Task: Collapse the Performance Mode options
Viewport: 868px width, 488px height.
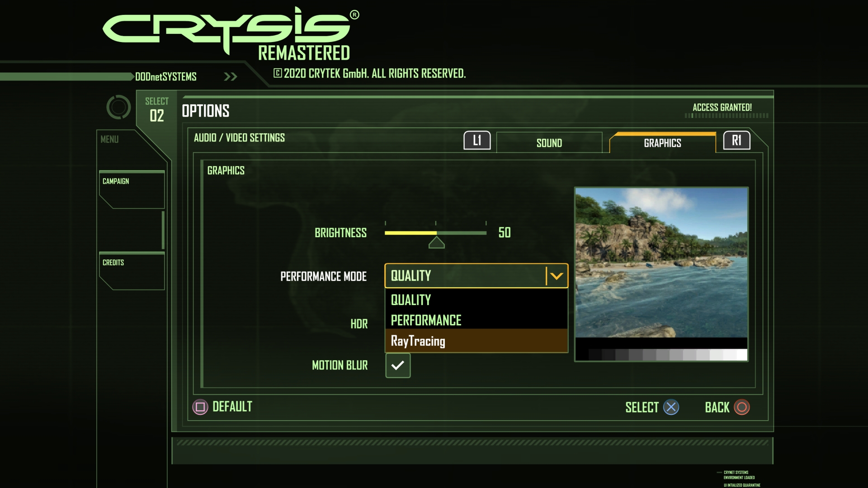Action: (556, 275)
